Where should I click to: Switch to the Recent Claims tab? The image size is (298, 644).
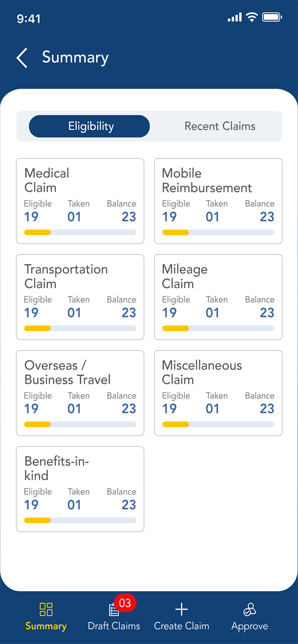point(220,126)
